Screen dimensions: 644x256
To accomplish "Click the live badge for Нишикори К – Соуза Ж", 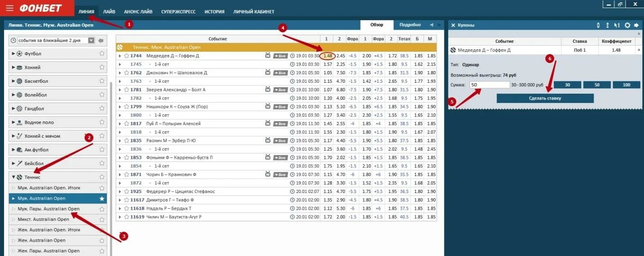I will (x=280, y=107).
